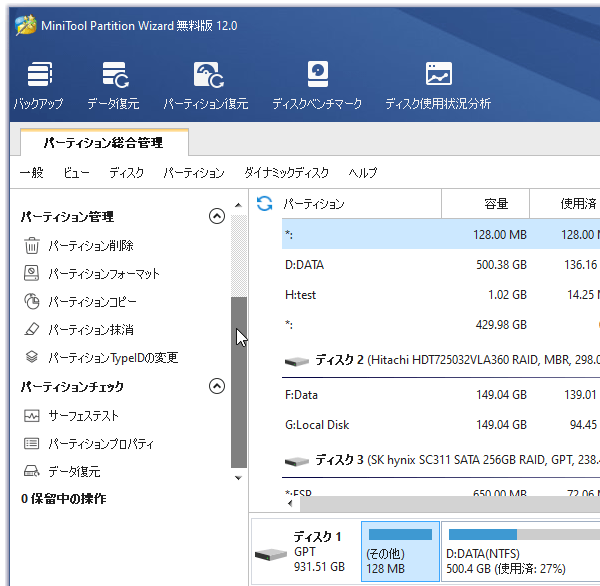Screen dimensions: 600x586
Task: Choose パーティション抹消 in sidebar
Action: tap(91, 329)
